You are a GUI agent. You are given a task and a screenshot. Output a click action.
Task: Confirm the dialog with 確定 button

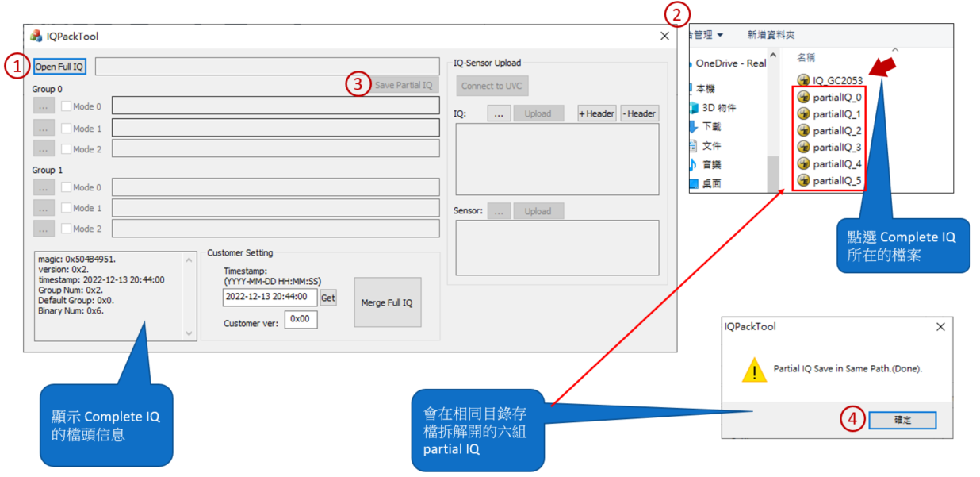click(x=902, y=420)
